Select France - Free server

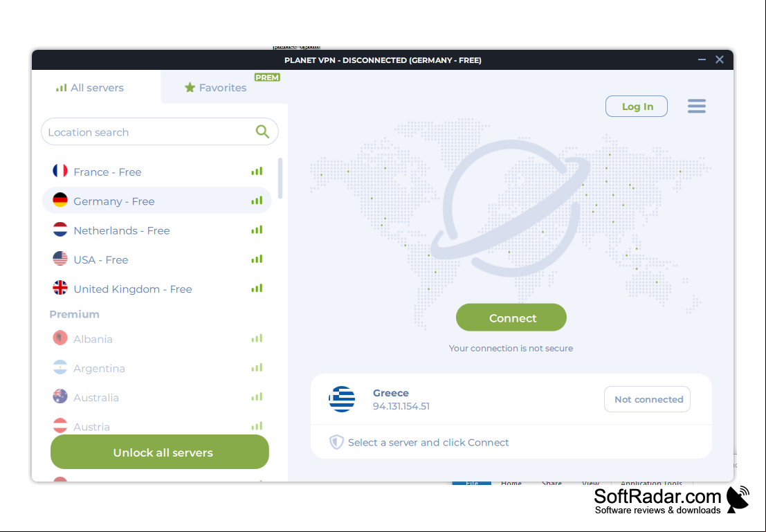click(x=157, y=171)
